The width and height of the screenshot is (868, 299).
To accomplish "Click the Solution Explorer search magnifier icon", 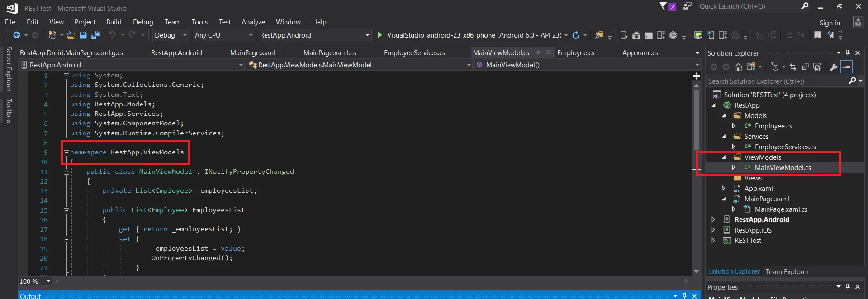I will tap(852, 81).
